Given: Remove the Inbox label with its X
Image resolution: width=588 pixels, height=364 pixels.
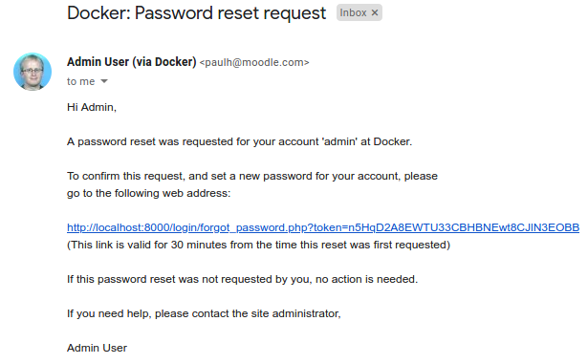Looking at the screenshot, I should click(374, 12).
